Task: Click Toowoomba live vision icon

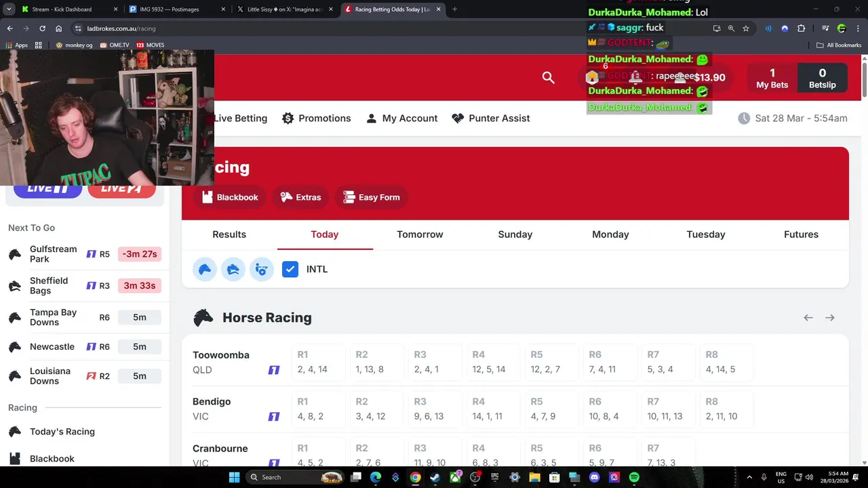Action: [x=274, y=370]
